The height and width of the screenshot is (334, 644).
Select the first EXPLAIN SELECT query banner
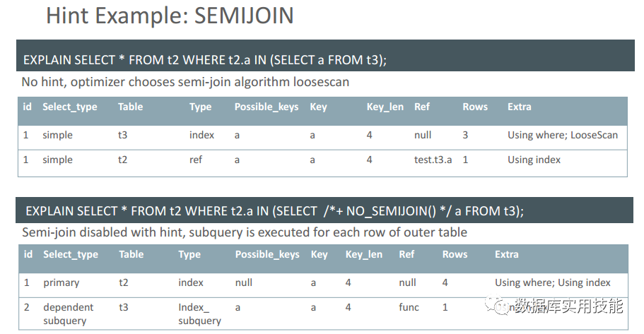coord(325,56)
